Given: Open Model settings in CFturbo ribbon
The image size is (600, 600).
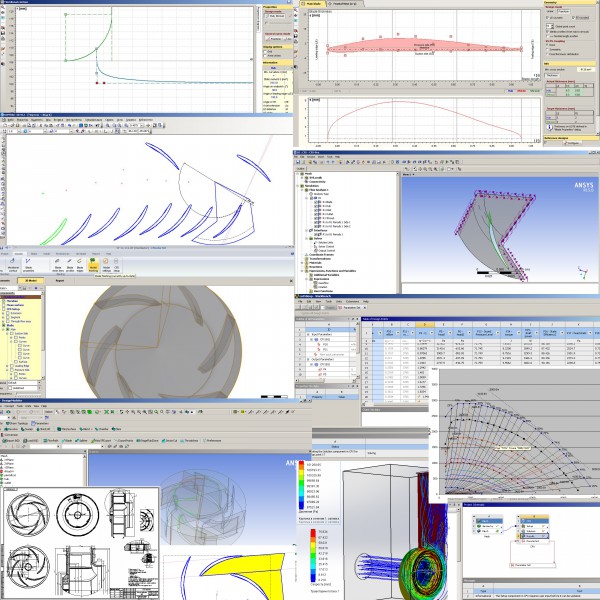Looking at the screenshot, I should coord(106,265).
